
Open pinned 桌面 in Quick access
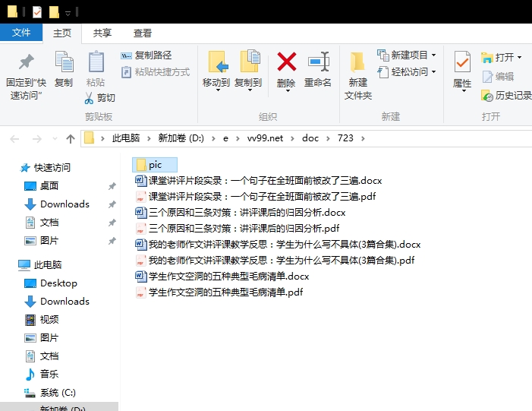(42, 186)
